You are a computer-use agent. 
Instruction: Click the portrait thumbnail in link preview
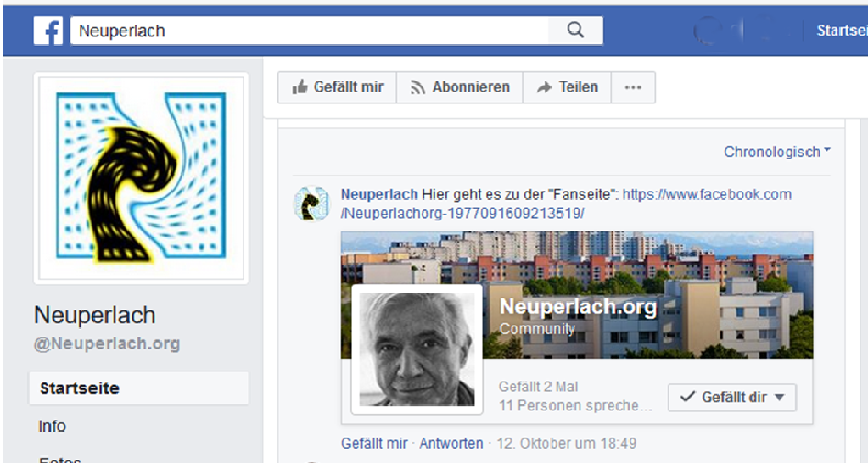pyautogui.click(x=417, y=349)
